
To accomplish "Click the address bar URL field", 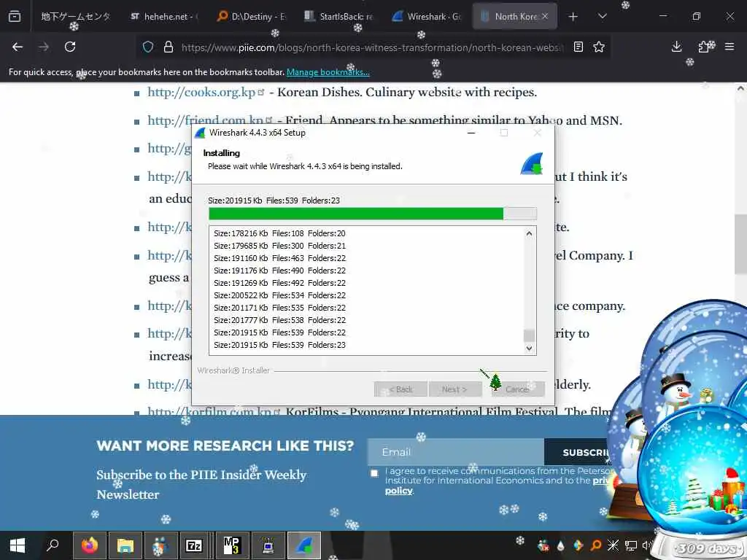I will pyautogui.click(x=371, y=47).
